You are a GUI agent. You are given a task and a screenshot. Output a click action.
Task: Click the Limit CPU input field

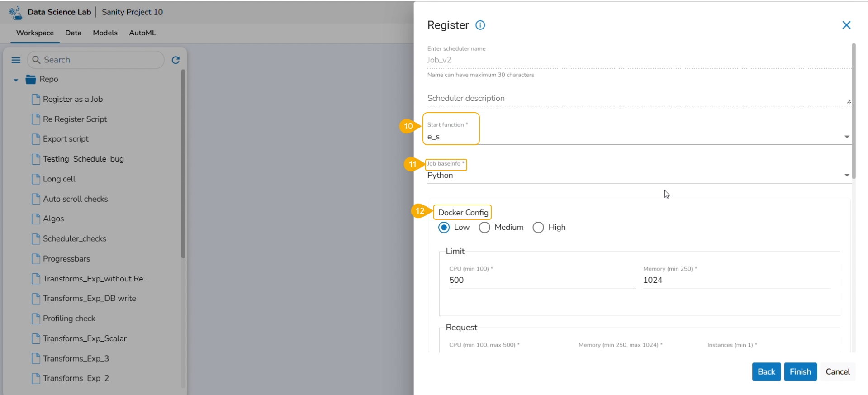542,280
